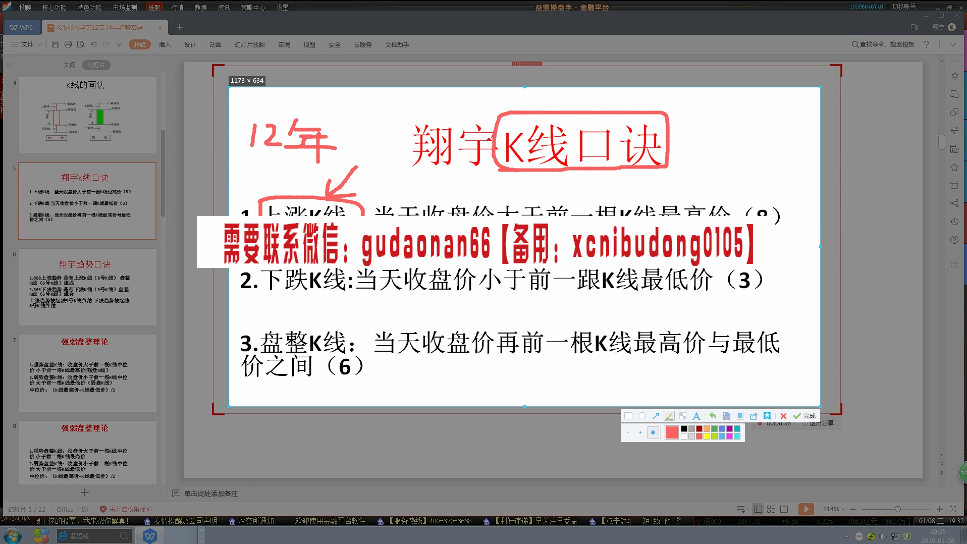Click the redo icon in the WPS quick toolbar

pyautogui.click(x=106, y=44)
